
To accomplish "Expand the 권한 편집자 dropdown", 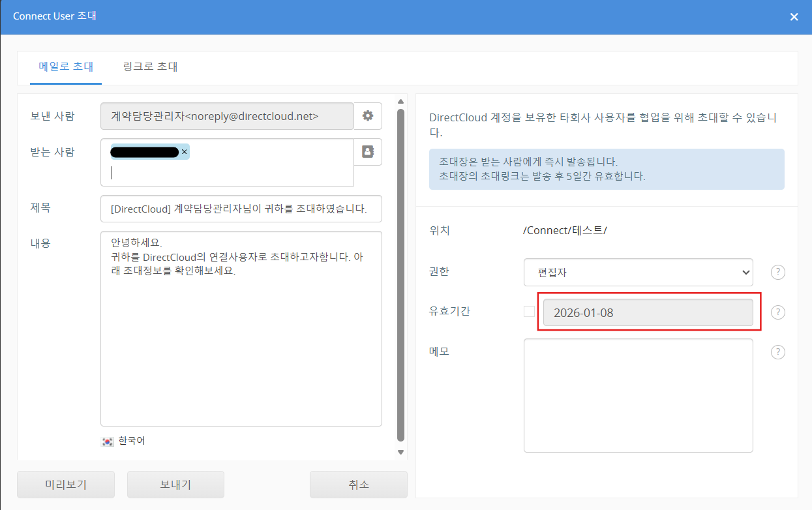I will [638, 273].
